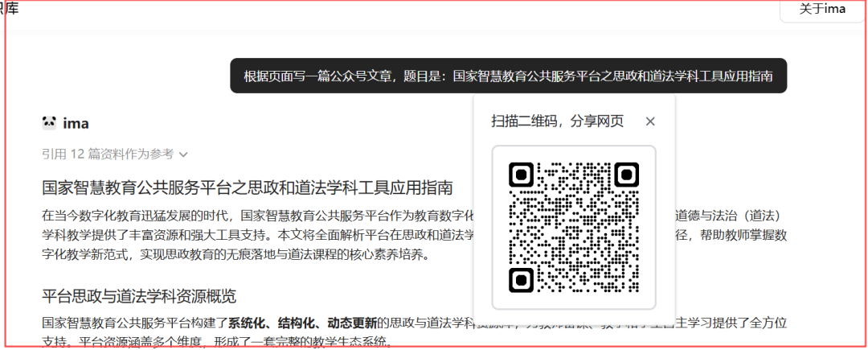Click the article title 国家智慧教育公共服务平台之思政和道法学科工具应用指南
Screen dimensions: 868x350
(x=248, y=187)
